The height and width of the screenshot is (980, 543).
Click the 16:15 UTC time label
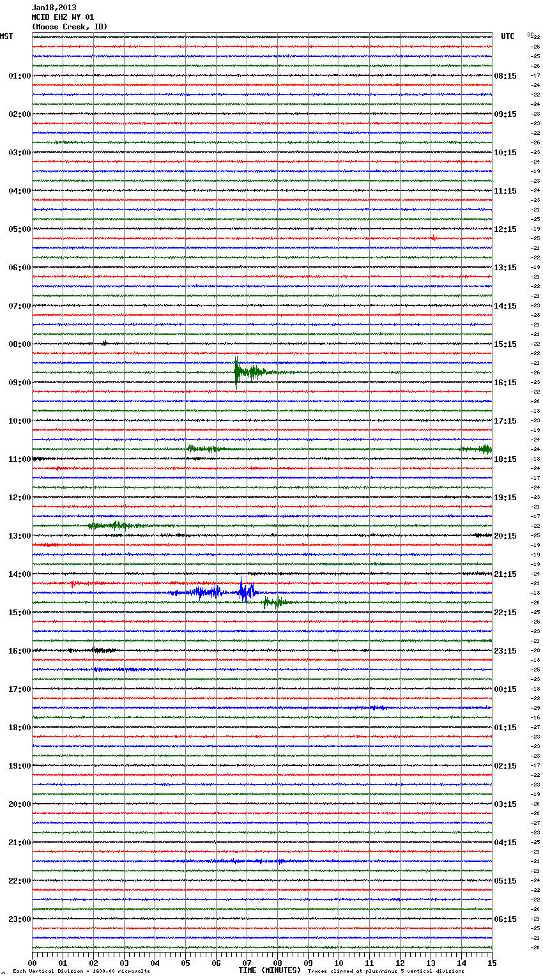click(505, 383)
